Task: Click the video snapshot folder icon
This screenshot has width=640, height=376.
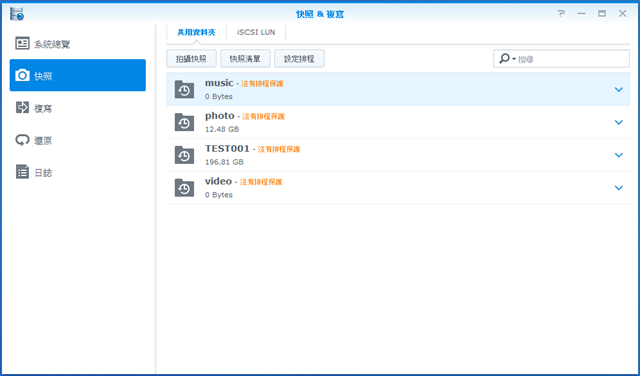Action: 184,188
